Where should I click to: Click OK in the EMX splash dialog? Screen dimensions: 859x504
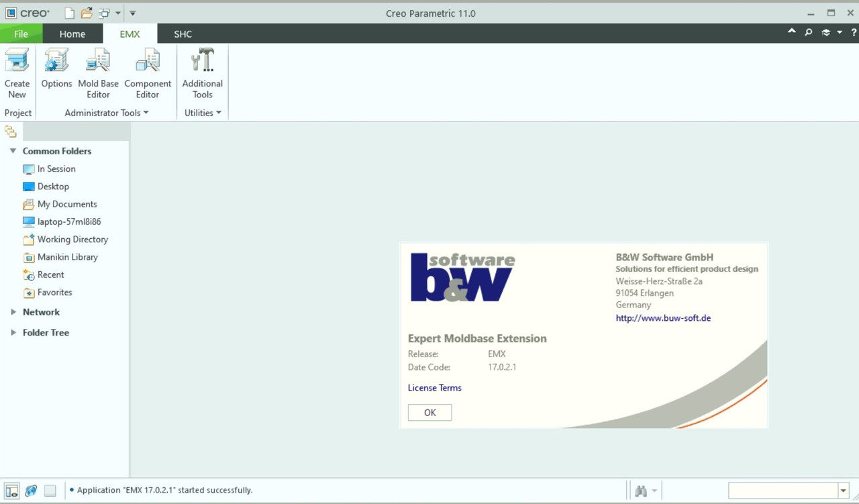coord(429,413)
